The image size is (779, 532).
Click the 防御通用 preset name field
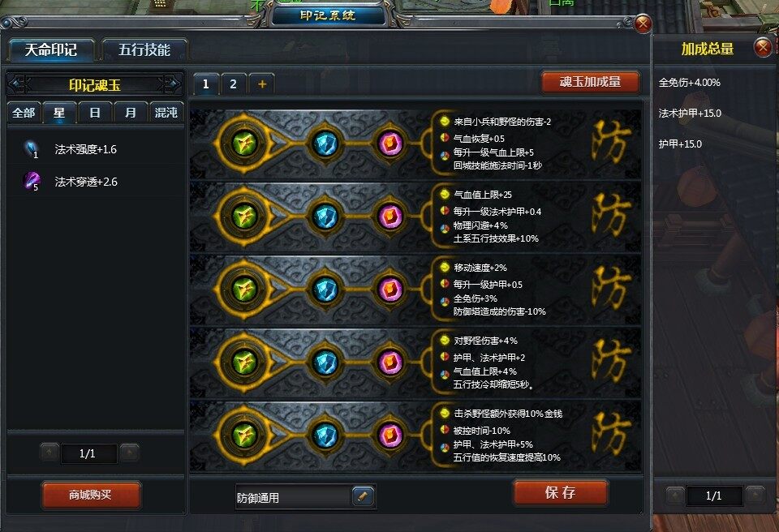294,497
